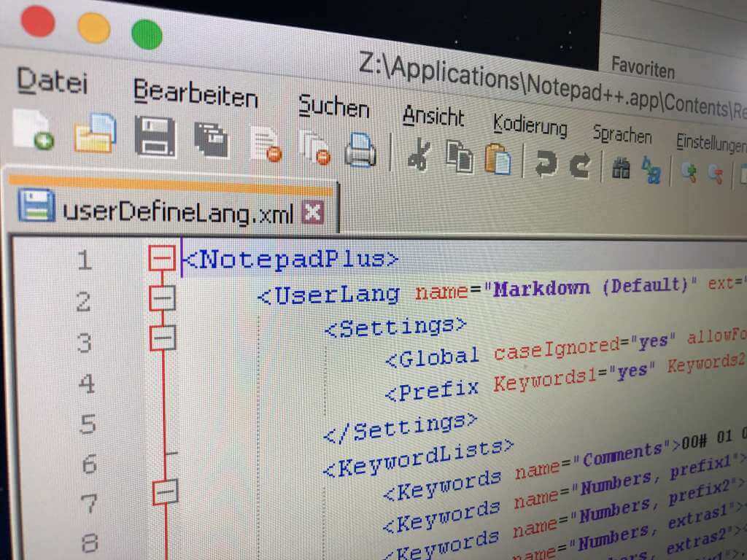This screenshot has width=747, height=560.
Task: Click the blue save icon on the userDefineLang.xml tab
Action: 36,205
